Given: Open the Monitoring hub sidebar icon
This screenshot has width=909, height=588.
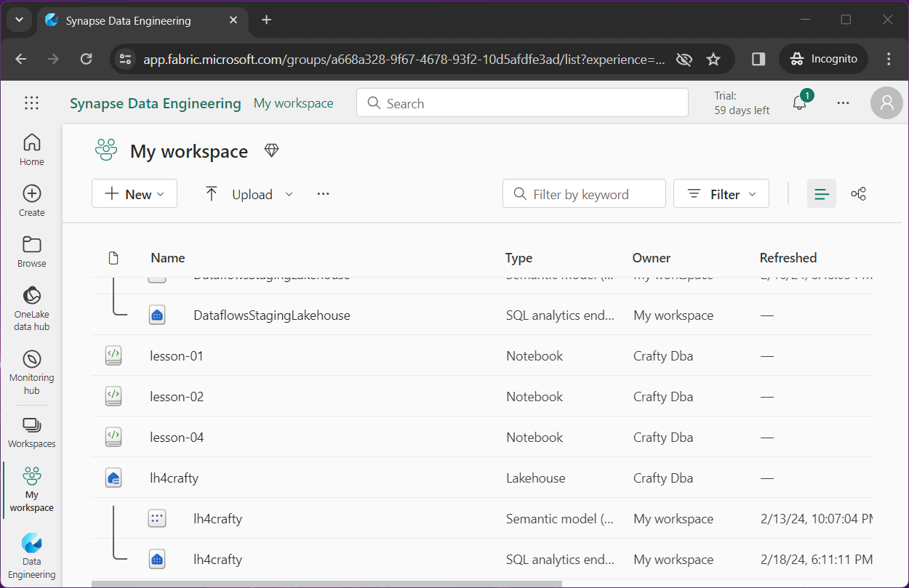Looking at the screenshot, I should pyautogui.click(x=31, y=371).
